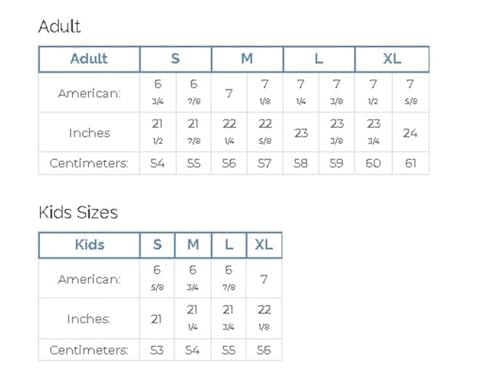Select the XL column header in Adult table

pos(392,59)
